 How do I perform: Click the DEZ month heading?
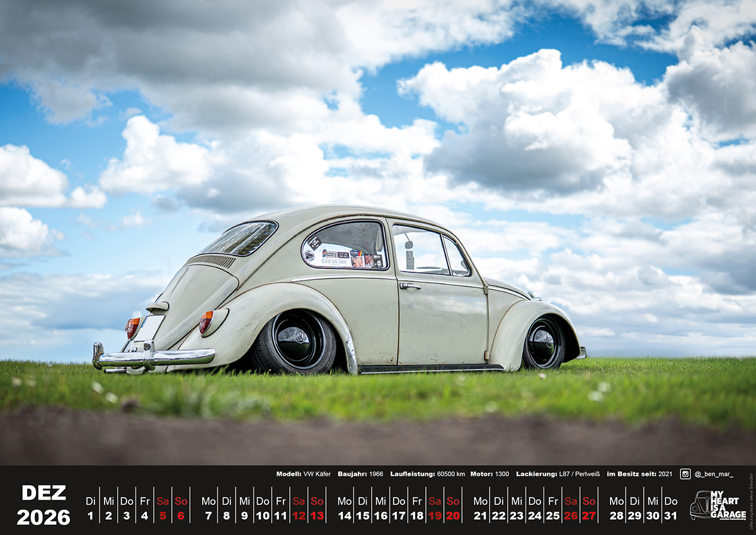[43, 493]
